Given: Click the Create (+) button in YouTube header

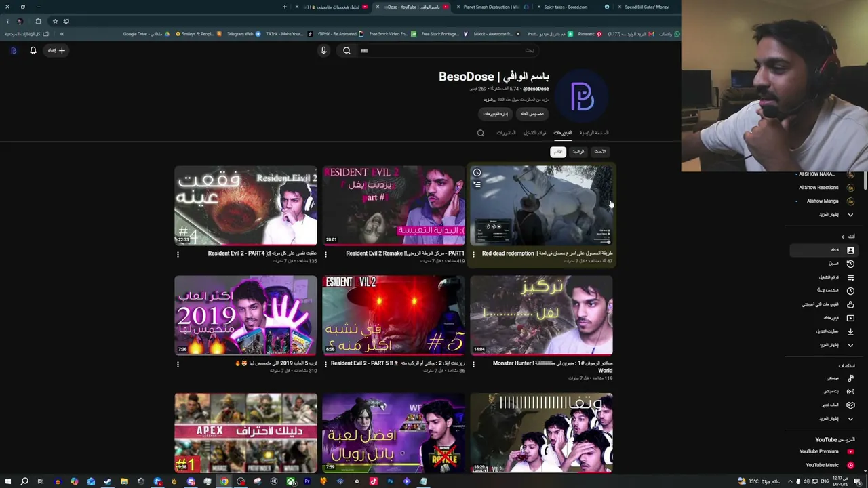Looking at the screenshot, I should point(56,50).
